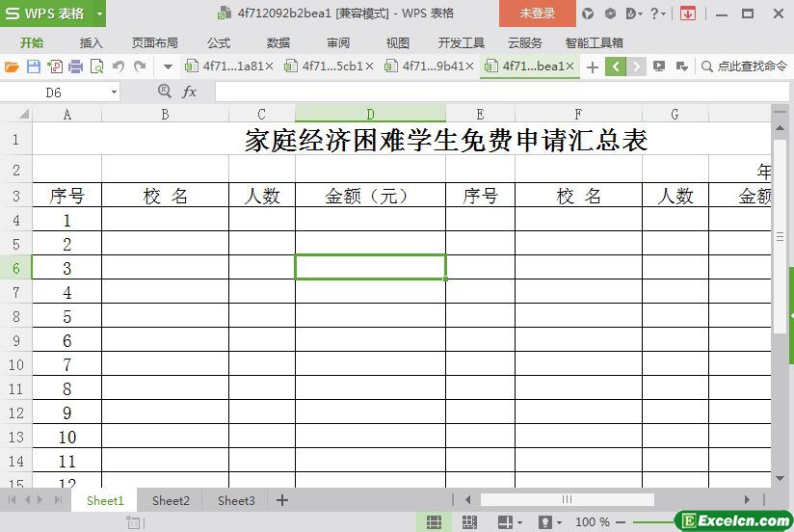The height and width of the screenshot is (532, 794).
Task: Click the skin icon in title bar
Action: 588,13
